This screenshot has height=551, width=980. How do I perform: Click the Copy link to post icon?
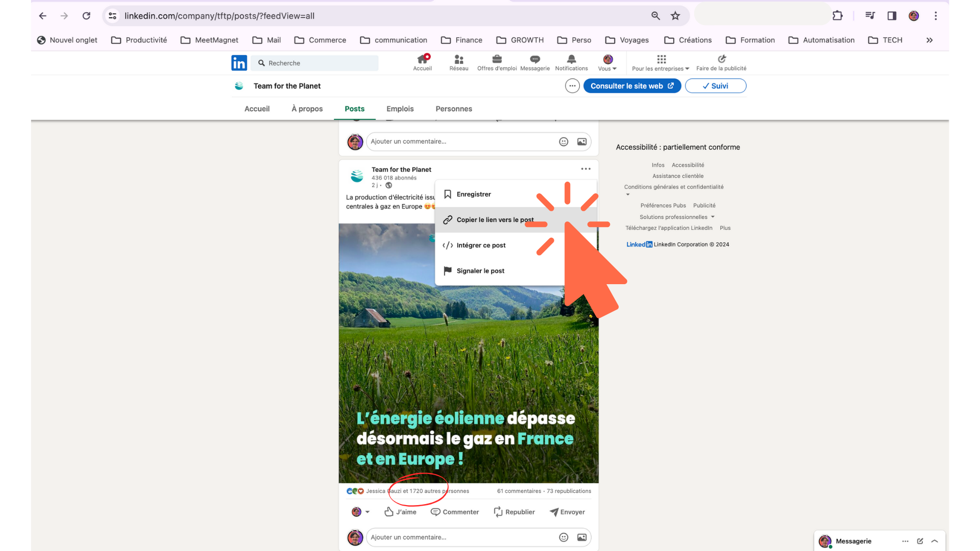[448, 219]
